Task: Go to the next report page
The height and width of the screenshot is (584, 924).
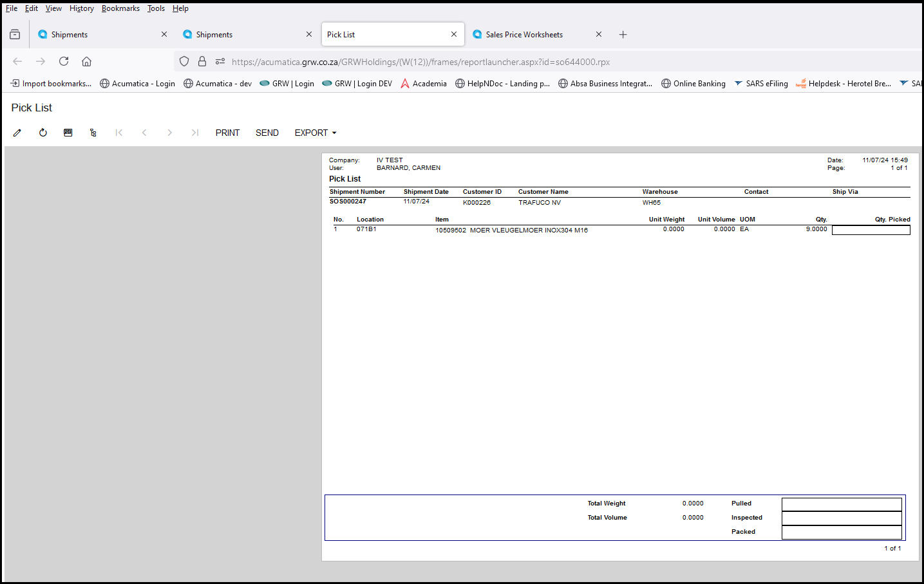Action: click(x=169, y=133)
